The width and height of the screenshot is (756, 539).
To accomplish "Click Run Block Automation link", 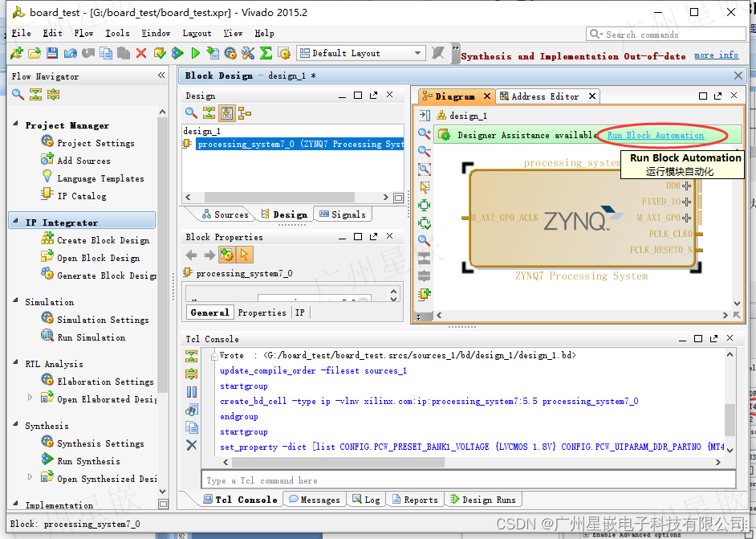I will point(656,135).
